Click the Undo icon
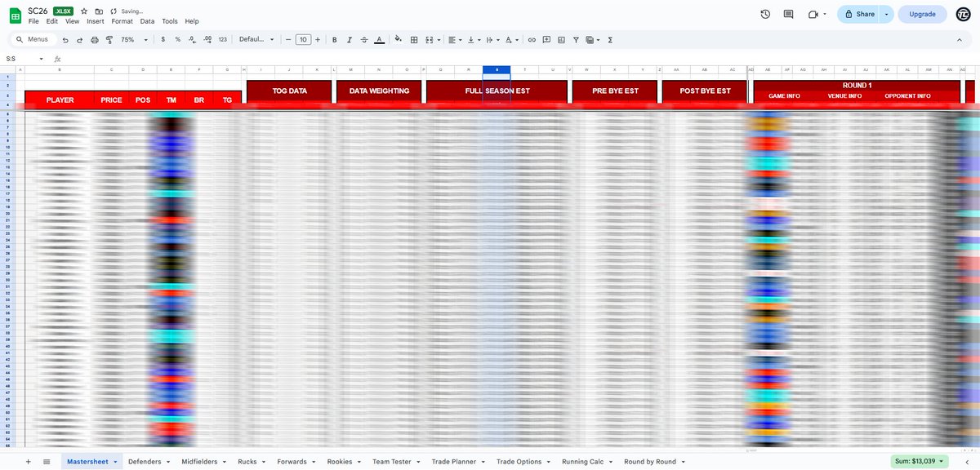Screen dimensions: 980x470 pos(65,39)
